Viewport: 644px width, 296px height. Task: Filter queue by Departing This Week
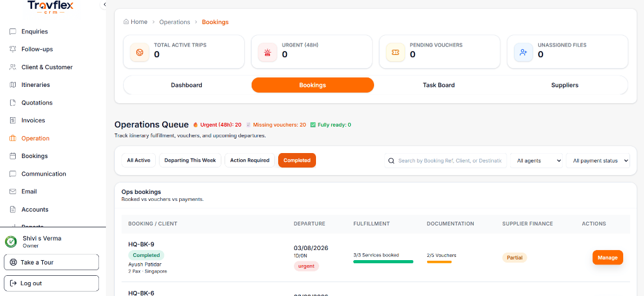190,161
